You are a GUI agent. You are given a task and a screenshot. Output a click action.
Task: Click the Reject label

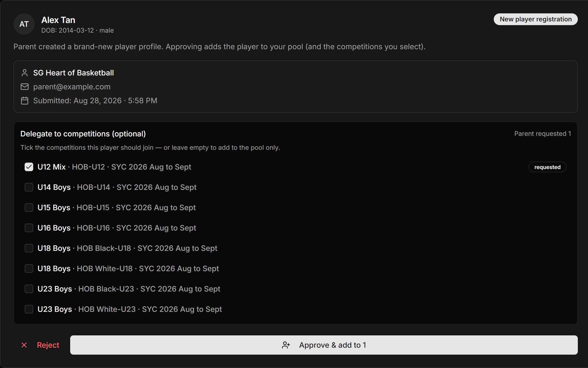(48, 345)
